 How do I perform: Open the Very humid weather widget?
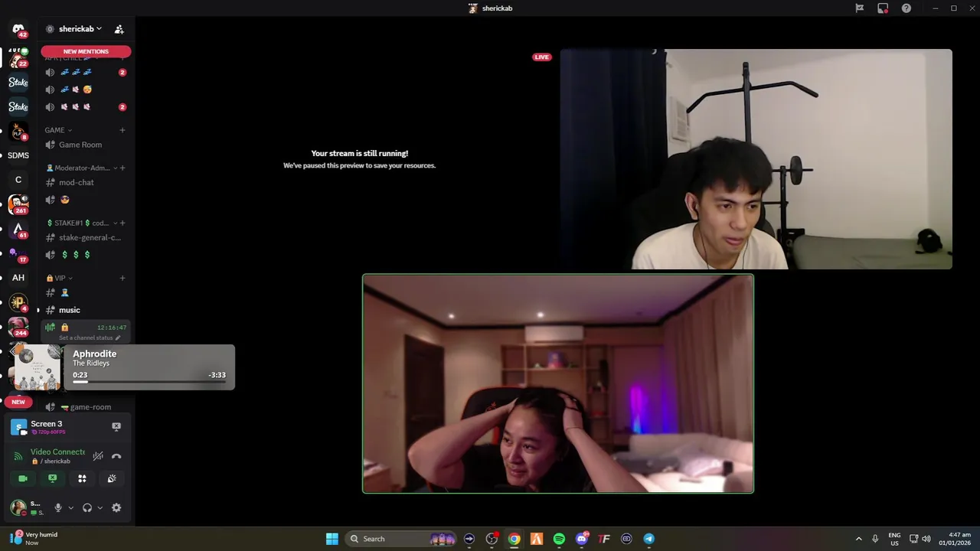tap(34, 539)
